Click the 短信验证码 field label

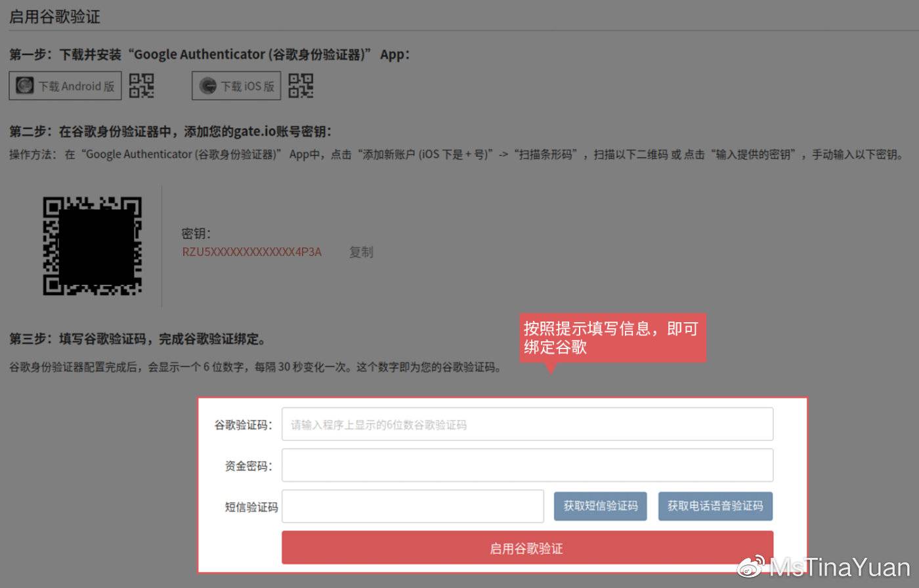[x=251, y=507]
